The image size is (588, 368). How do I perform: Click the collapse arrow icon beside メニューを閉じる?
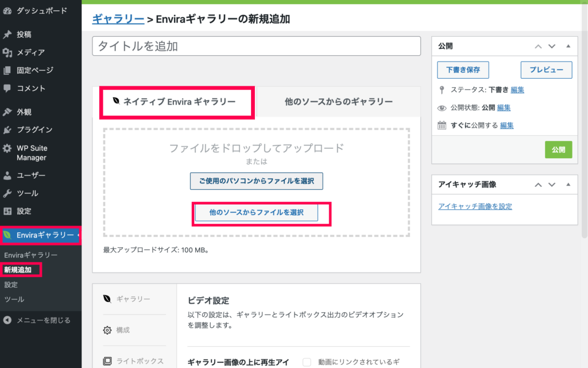tap(7, 320)
